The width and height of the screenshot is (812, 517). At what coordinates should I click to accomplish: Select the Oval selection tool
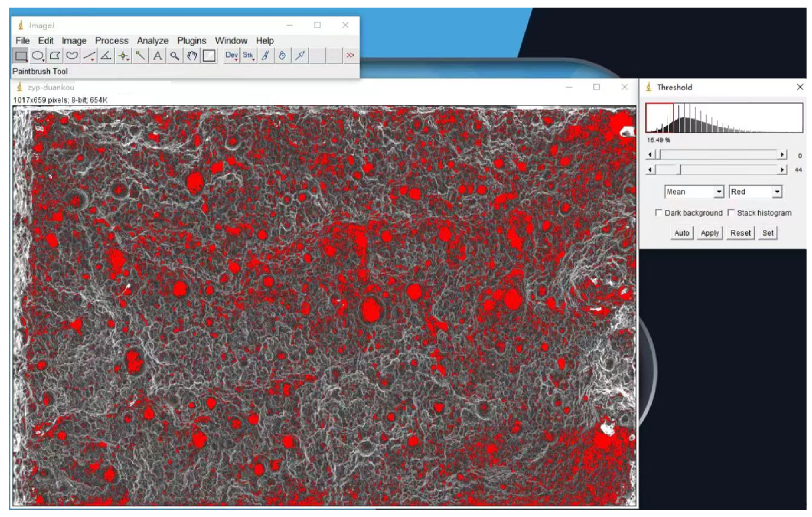coord(37,56)
